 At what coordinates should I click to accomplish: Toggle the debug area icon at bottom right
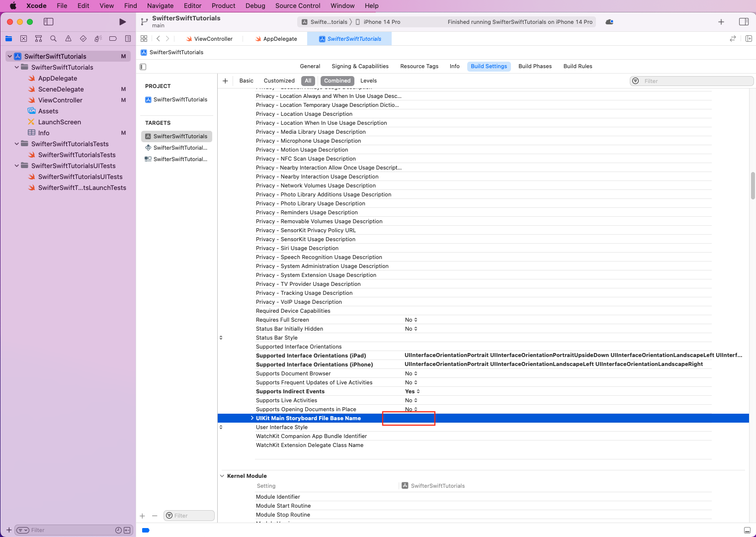[x=747, y=530]
